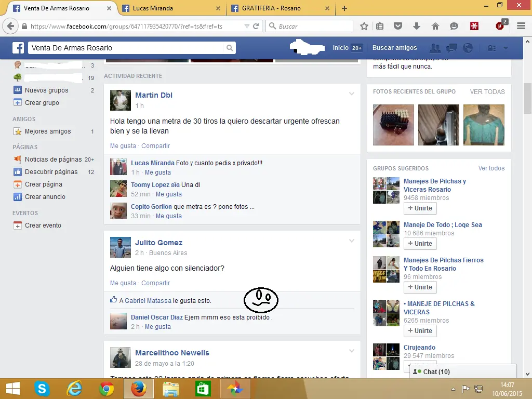Image resolution: width=532 pixels, height=399 pixels.
Task: Click VER TODAS for recent group photos
Action: tap(487, 91)
